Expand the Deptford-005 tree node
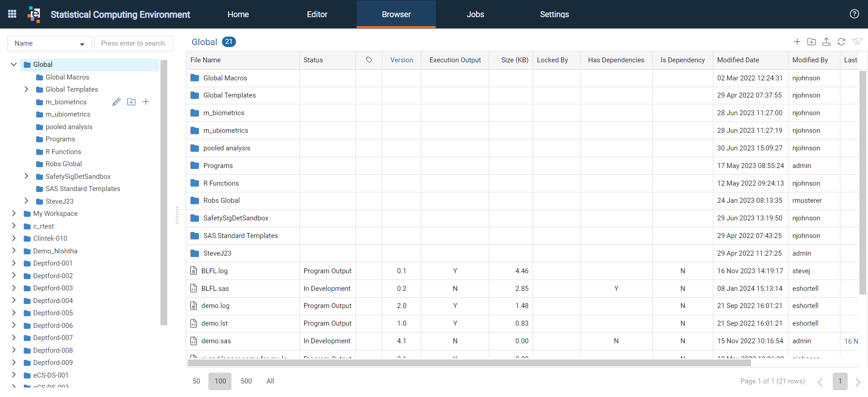This screenshot has width=868, height=397. pos(14,313)
